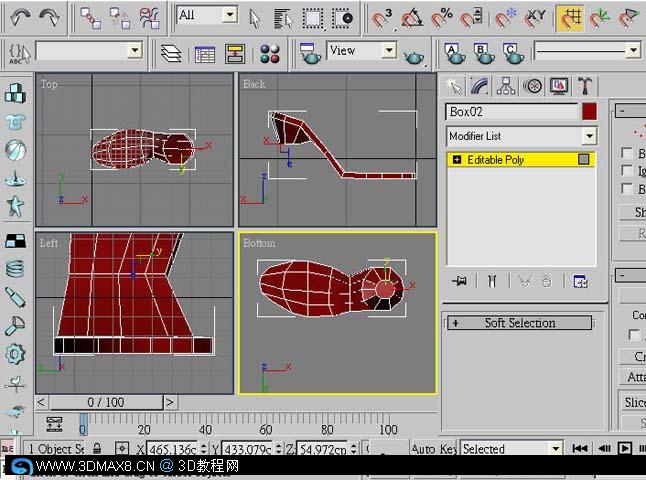
Task: Click the highlighted grid snap magnet icon
Action: pyautogui.click(x=570, y=18)
